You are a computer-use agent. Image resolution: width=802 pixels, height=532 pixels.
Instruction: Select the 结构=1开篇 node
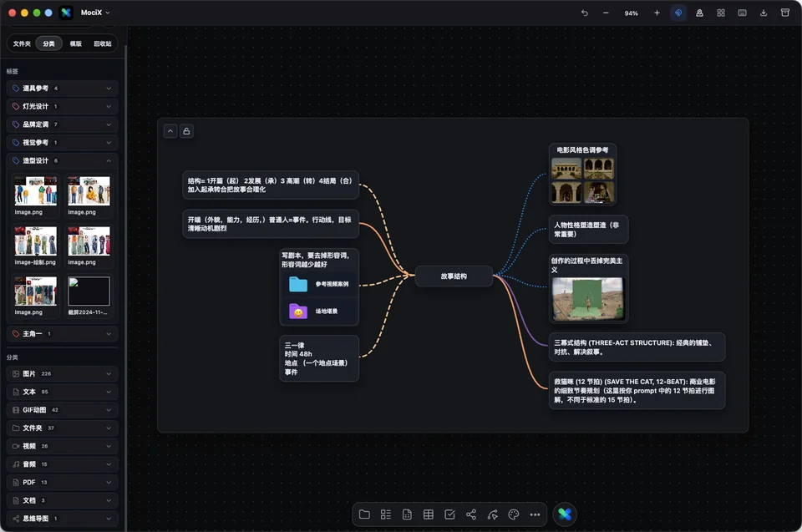[271, 185]
